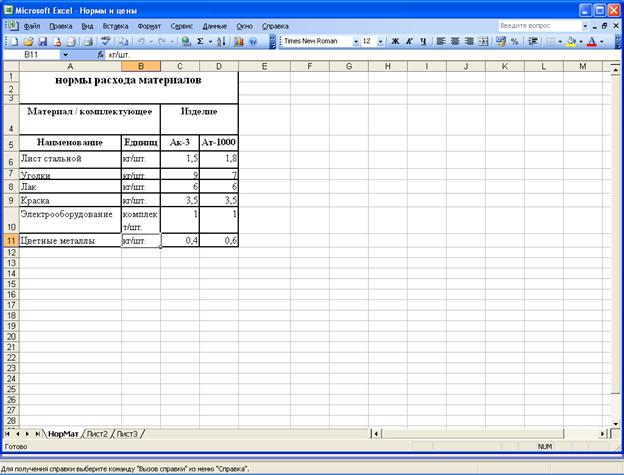Switch to the Лист2 sheet tab

tap(97, 434)
